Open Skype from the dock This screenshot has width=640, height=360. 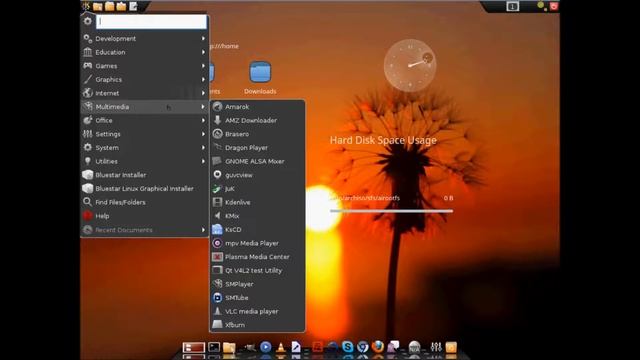[347, 347]
